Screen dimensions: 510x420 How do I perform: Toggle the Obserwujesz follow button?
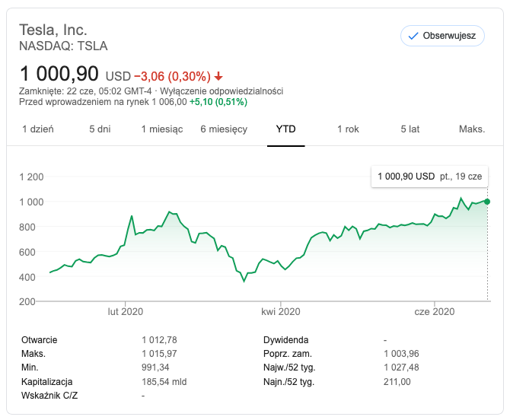click(x=442, y=36)
